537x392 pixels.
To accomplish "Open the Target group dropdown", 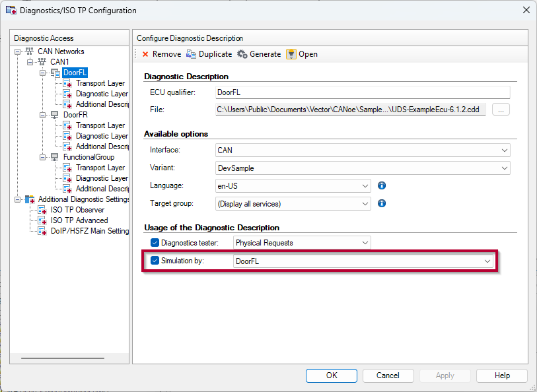I will (x=293, y=203).
